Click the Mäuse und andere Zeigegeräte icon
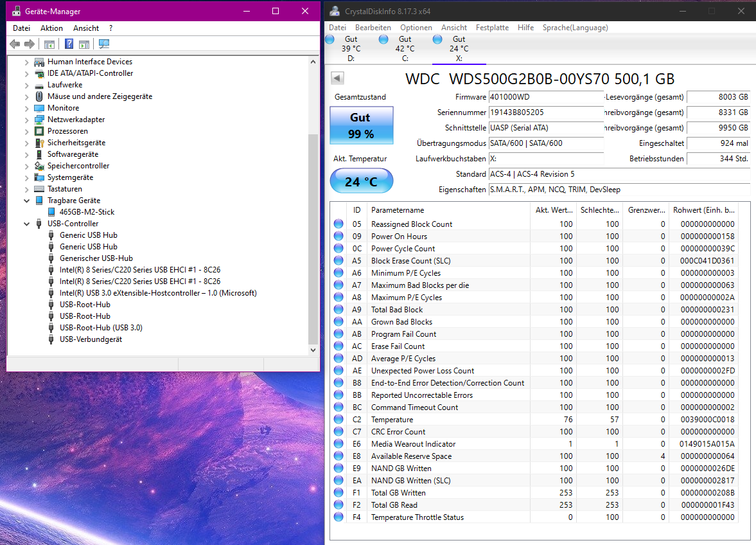The height and width of the screenshot is (545, 756). tap(39, 96)
